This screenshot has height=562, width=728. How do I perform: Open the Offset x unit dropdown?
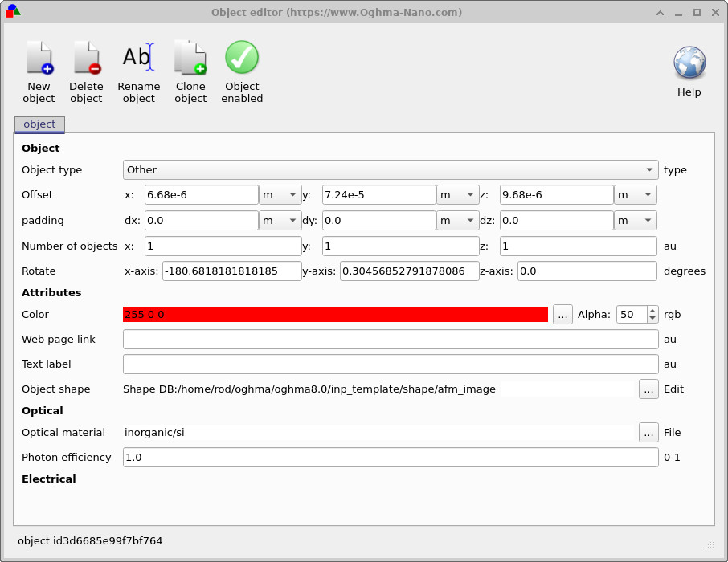click(280, 194)
